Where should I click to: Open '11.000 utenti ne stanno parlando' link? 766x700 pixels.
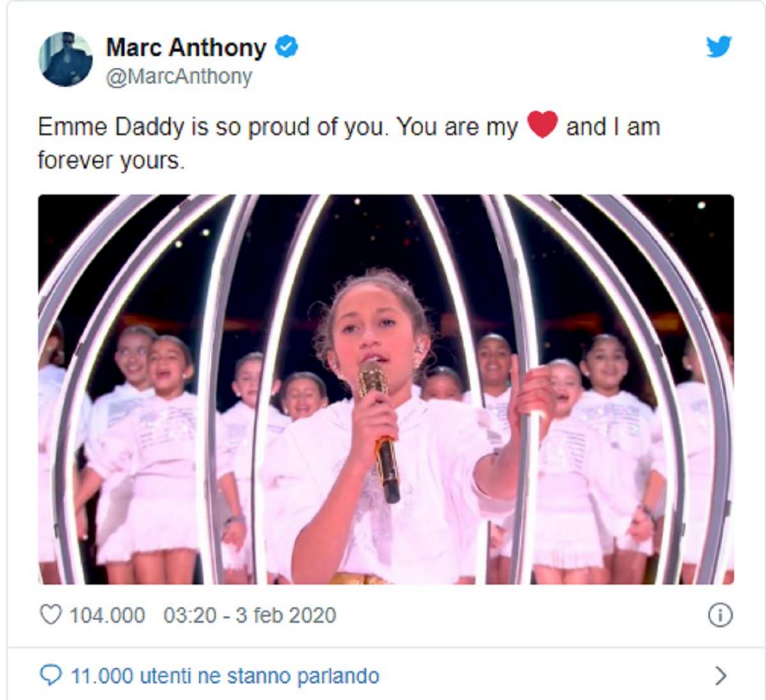pyautogui.click(x=225, y=675)
